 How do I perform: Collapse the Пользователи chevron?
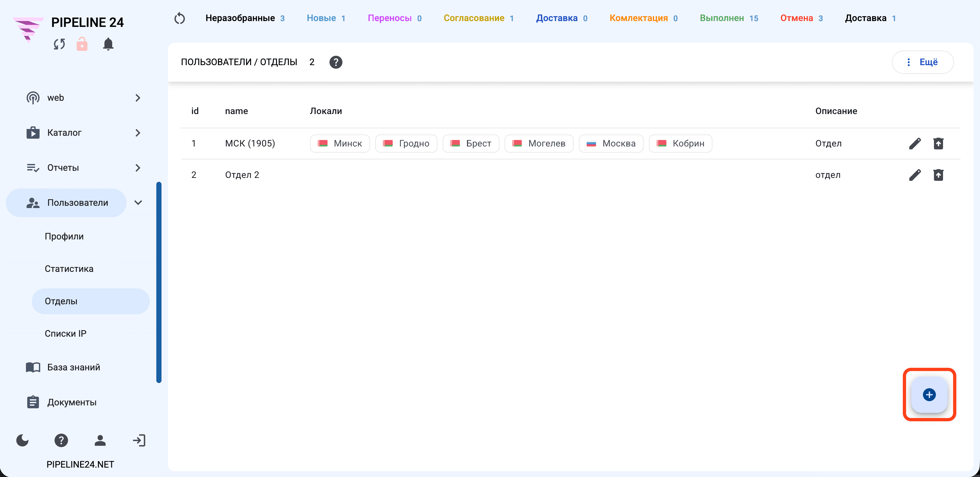(x=138, y=203)
